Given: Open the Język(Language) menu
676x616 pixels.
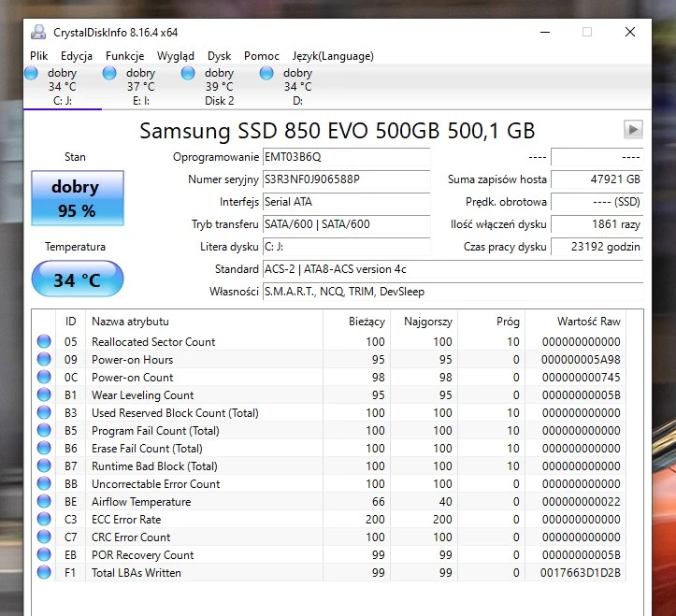Looking at the screenshot, I should tap(331, 56).
